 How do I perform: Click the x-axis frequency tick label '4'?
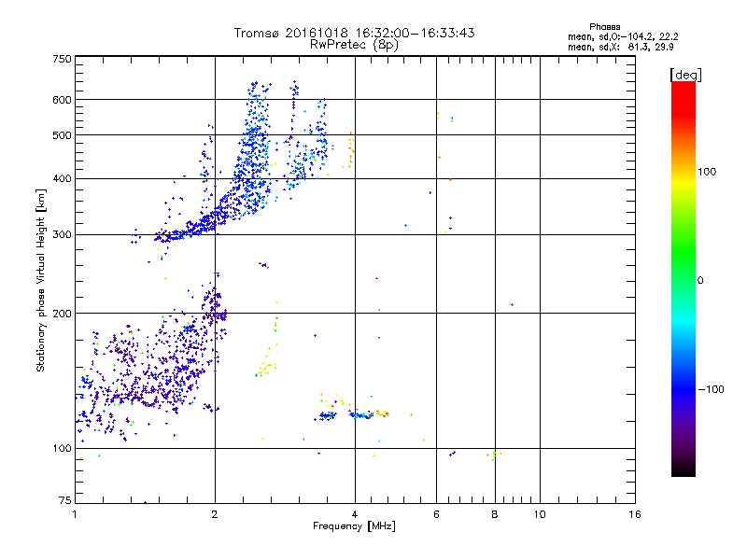click(355, 514)
